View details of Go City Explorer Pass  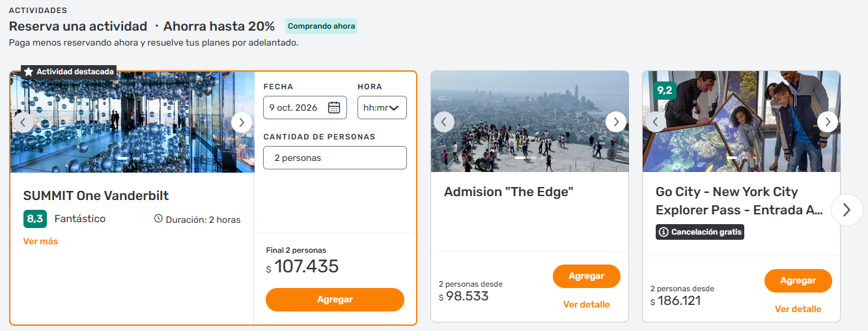pyautogui.click(x=798, y=309)
